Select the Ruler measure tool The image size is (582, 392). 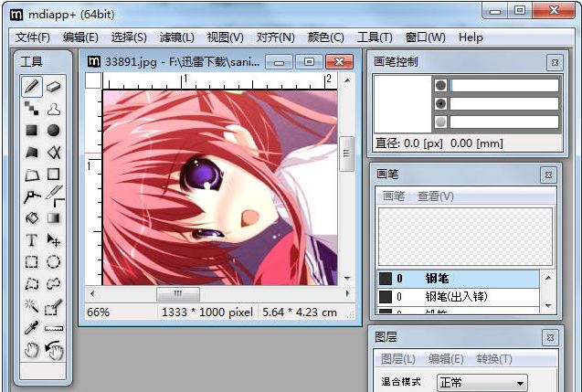(53, 328)
